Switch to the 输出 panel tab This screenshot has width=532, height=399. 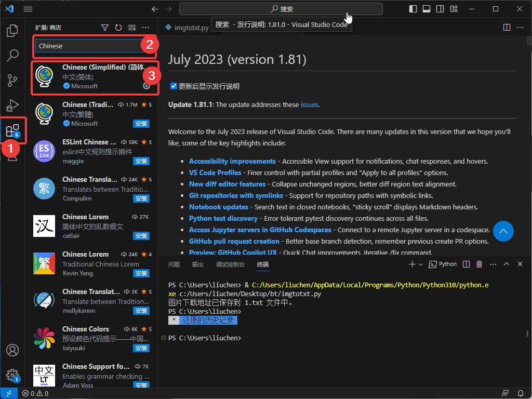[198, 264]
